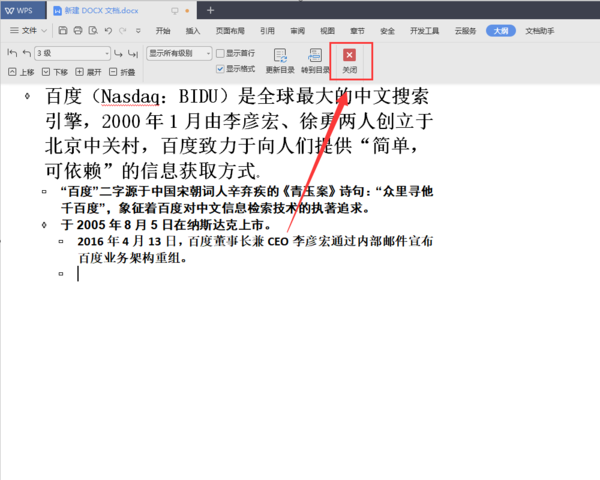Redo the last undone action
Screen dimensions: 600x480
123,30
